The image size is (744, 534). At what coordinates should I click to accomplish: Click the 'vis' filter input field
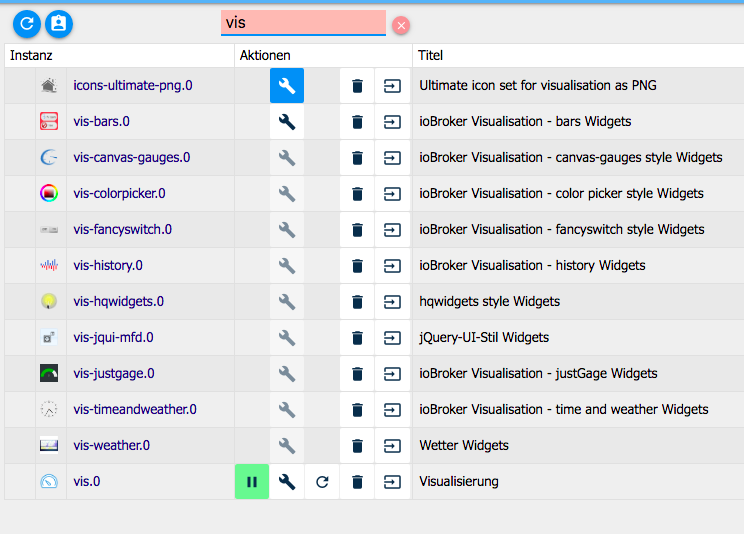(x=303, y=23)
